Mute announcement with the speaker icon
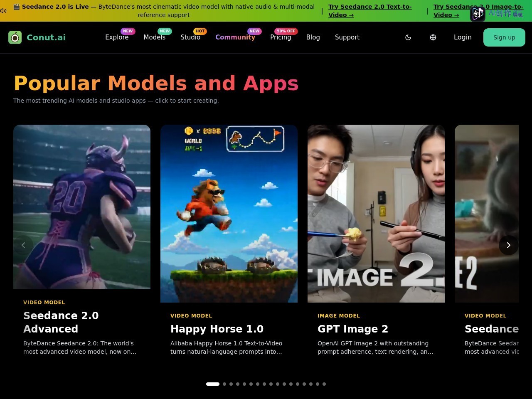The image size is (532, 399). [3, 11]
